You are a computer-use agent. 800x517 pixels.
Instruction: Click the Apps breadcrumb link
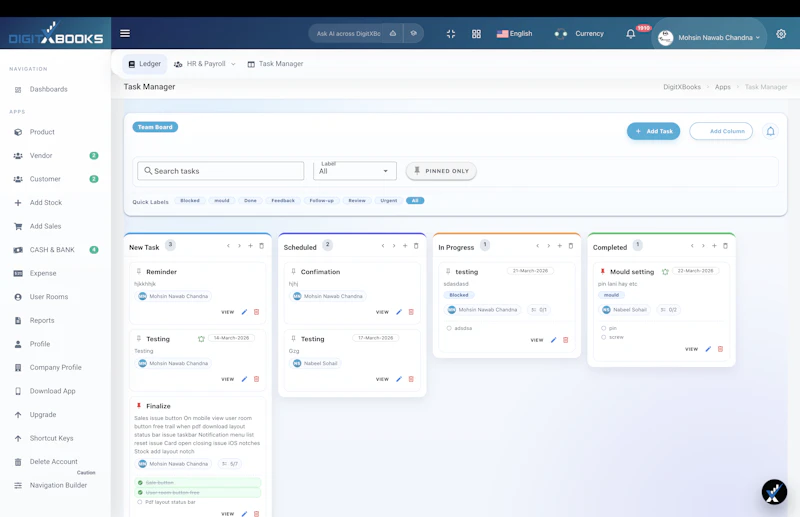(x=722, y=87)
